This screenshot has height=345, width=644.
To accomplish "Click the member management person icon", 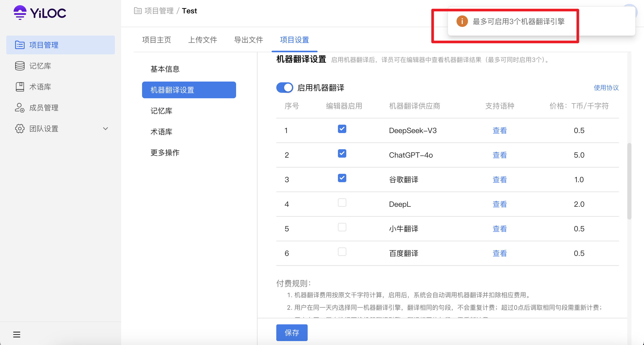I will [20, 108].
